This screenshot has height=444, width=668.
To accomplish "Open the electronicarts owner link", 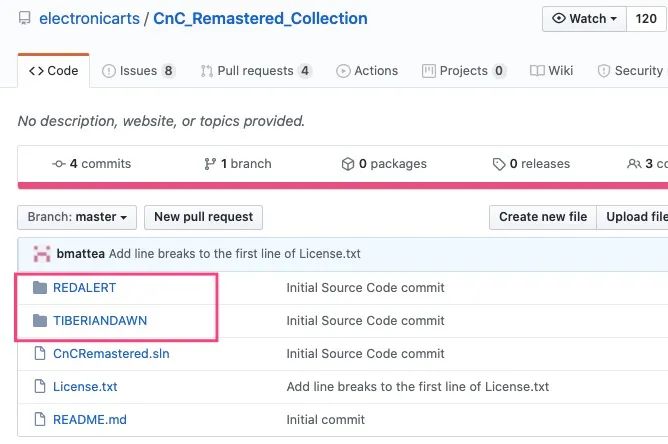I will [86, 19].
